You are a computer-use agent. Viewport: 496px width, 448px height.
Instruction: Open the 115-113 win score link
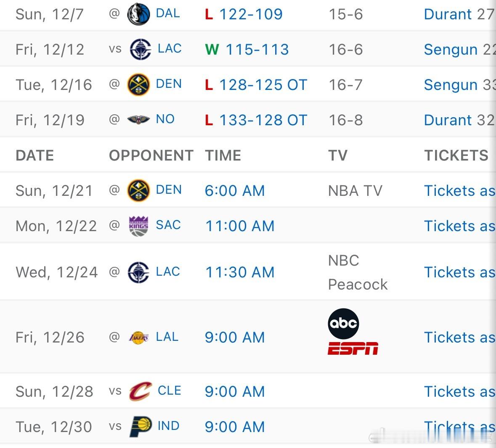point(257,50)
